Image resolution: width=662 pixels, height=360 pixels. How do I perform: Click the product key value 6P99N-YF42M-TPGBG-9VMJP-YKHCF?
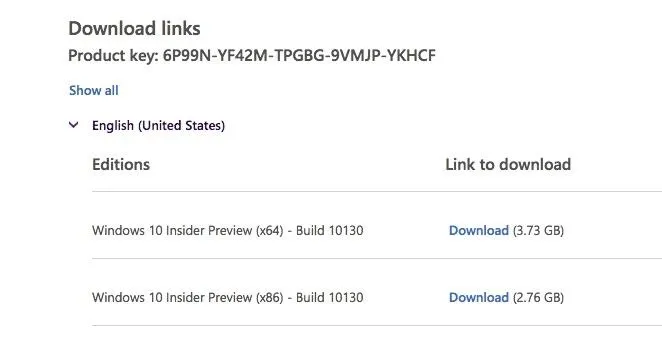[299, 56]
